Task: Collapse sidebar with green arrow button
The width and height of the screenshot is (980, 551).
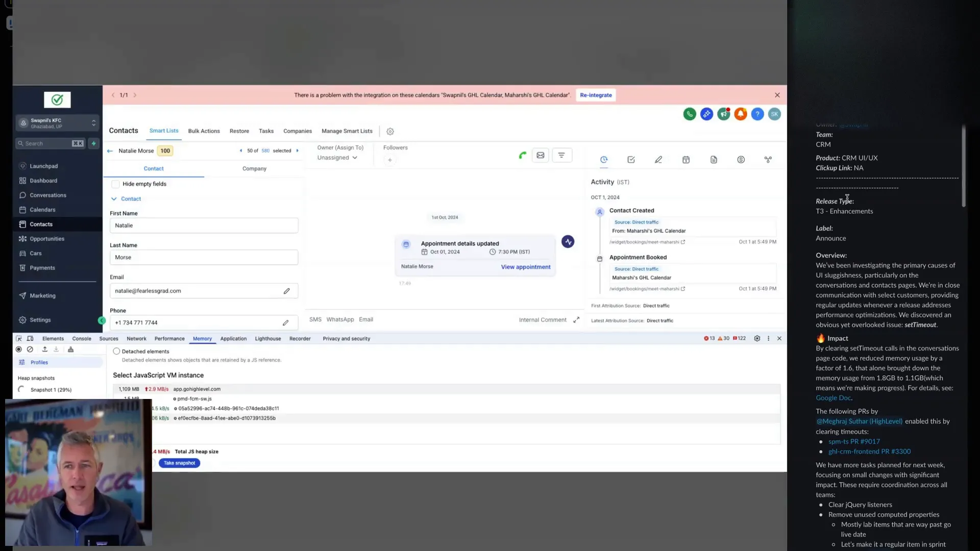Action: pos(102,320)
